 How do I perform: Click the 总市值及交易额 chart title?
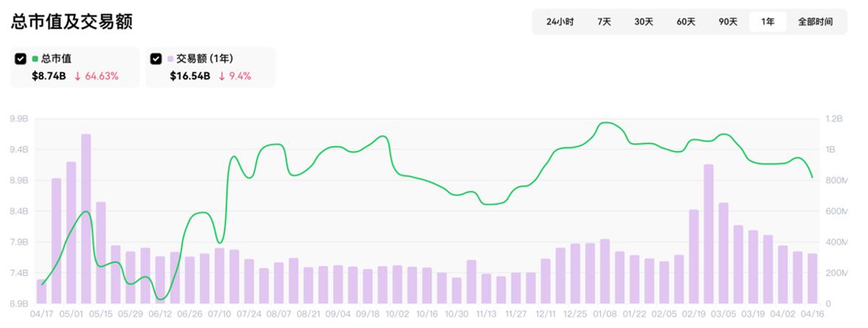(72, 22)
